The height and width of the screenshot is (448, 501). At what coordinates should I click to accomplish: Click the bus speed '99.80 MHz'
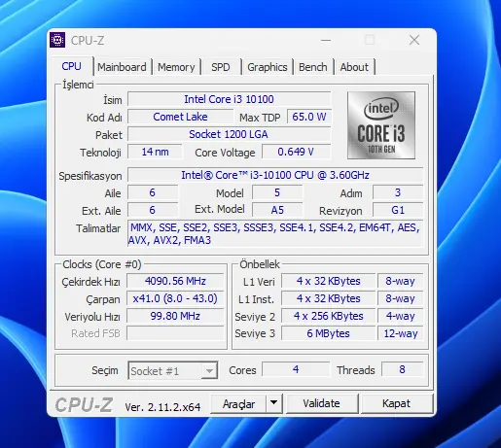[175, 316]
